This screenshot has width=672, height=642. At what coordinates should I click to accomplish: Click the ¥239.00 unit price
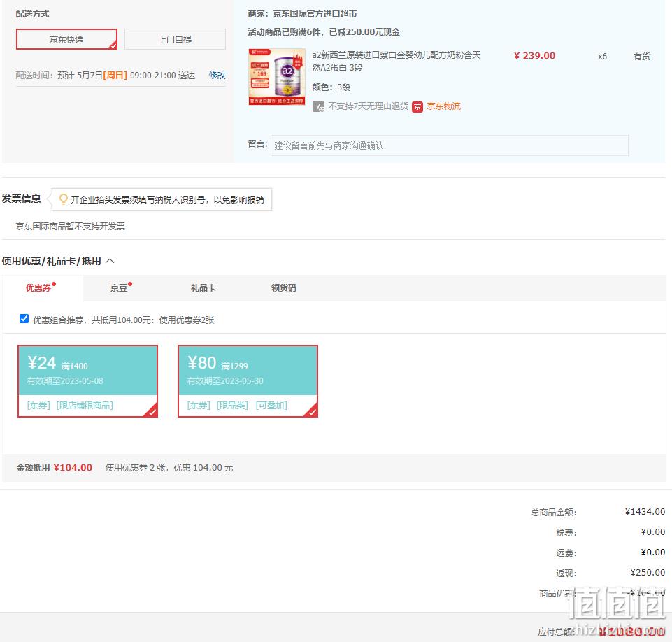(534, 56)
